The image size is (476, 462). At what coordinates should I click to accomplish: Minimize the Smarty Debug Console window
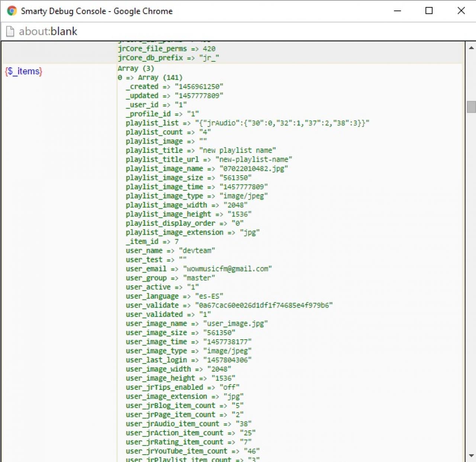click(x=397, y=11)
